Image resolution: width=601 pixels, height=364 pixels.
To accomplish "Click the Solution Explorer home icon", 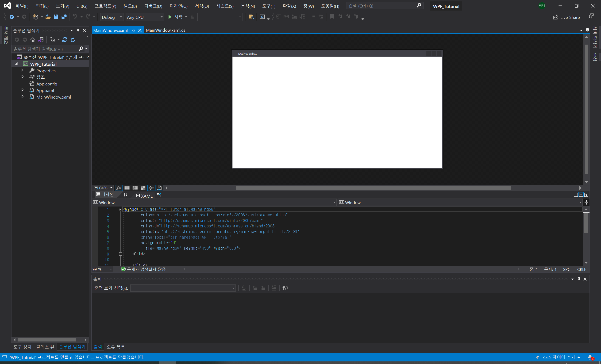I will [33, 40].
